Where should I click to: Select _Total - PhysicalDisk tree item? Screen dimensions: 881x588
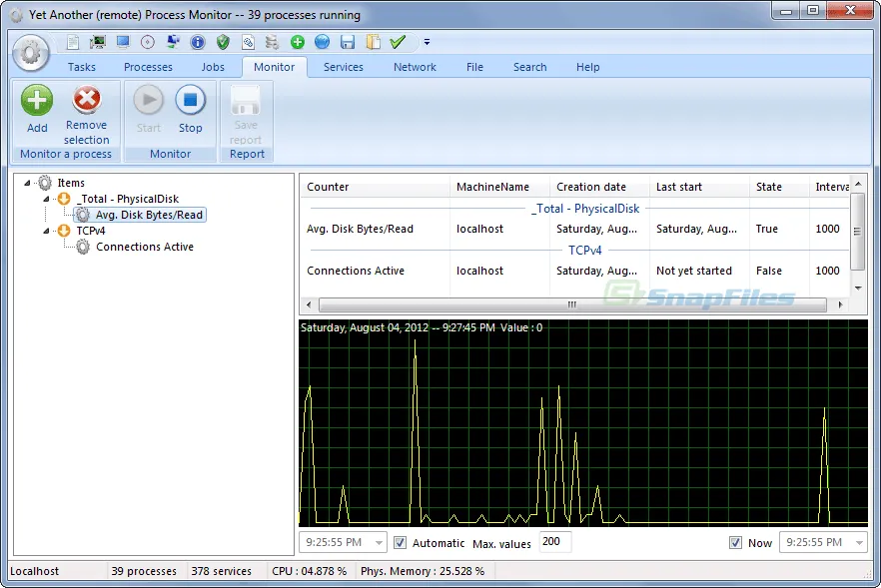[x=128, y=199]
